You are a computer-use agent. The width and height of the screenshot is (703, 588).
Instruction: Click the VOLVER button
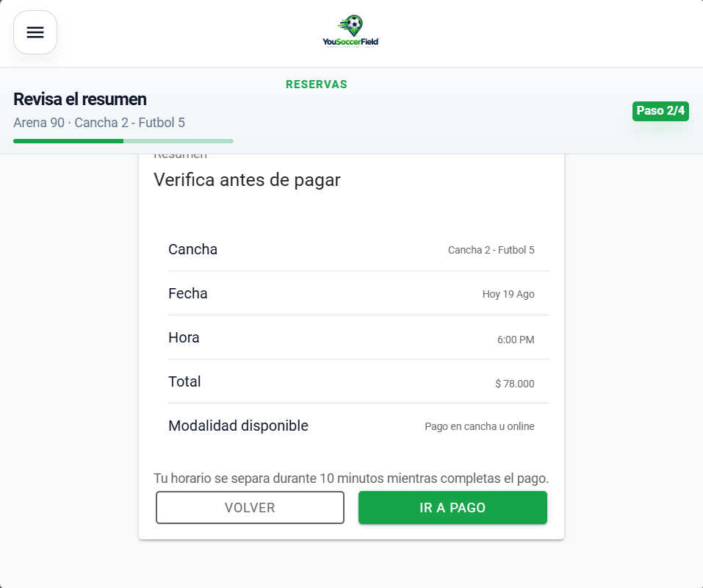tap(250, 507)
